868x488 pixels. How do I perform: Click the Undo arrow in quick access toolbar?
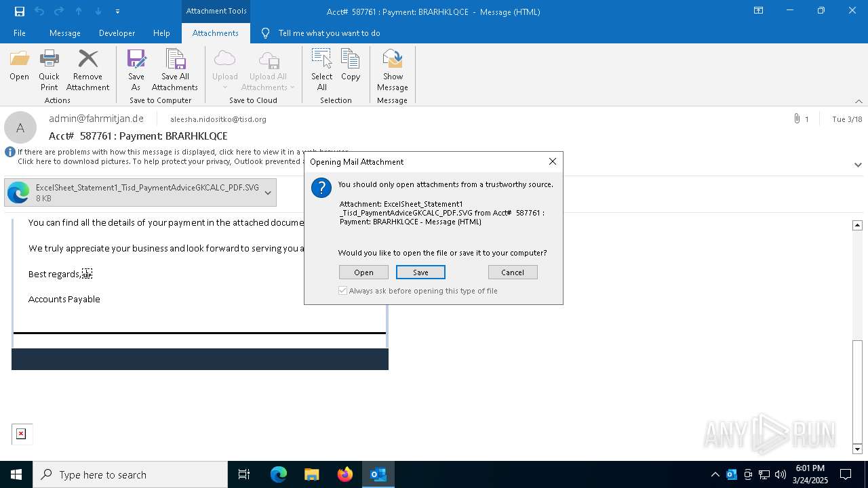tap(39, 11)
